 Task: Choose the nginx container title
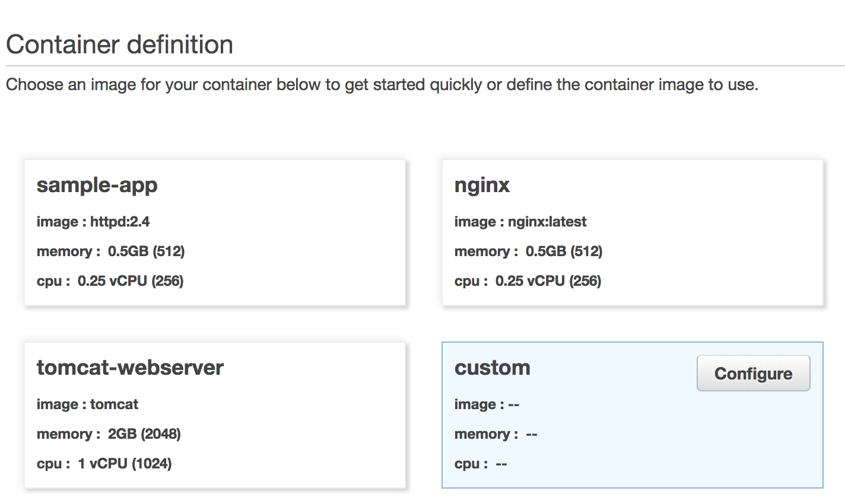pyautogui.click(x=482, y=185)
